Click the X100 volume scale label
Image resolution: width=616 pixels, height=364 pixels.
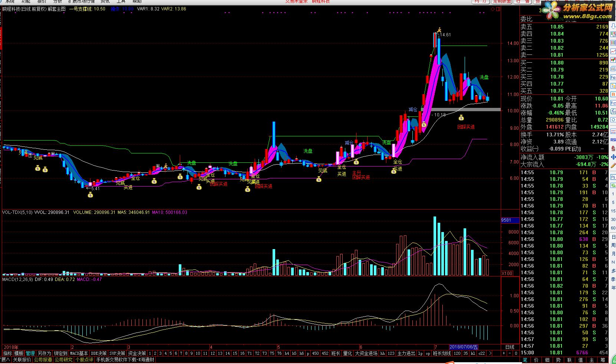pos(507,273)
